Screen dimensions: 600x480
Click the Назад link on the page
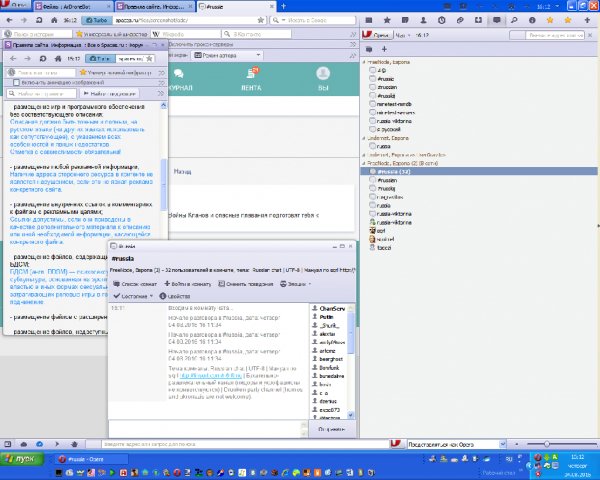(x=183, y=171)
